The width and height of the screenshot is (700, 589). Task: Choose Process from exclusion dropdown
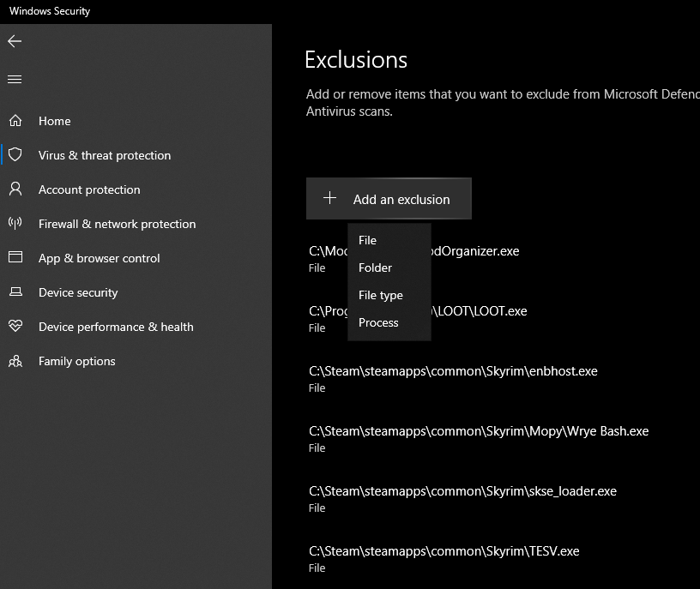click(x=389, y=322)
